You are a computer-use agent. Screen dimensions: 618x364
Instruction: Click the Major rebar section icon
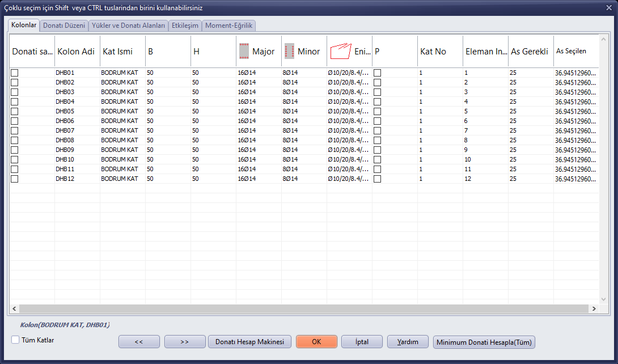(244, 51)
